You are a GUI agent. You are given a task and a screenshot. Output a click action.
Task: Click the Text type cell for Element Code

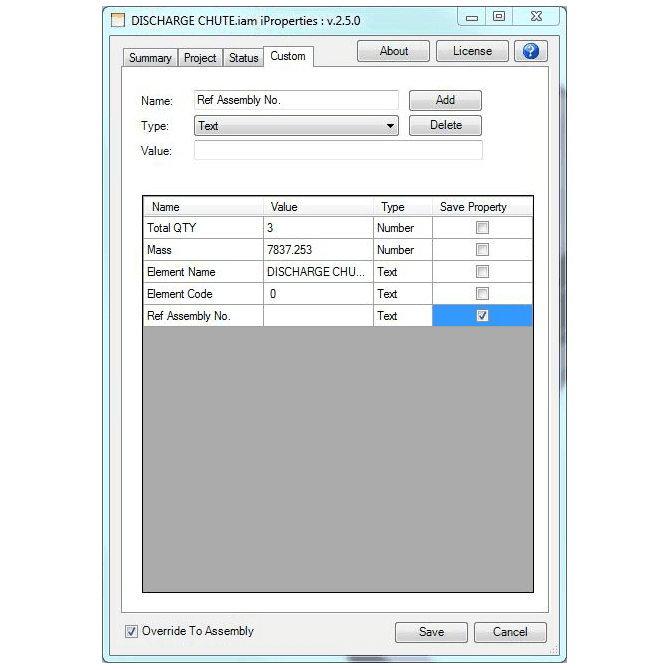pos(403,294)
